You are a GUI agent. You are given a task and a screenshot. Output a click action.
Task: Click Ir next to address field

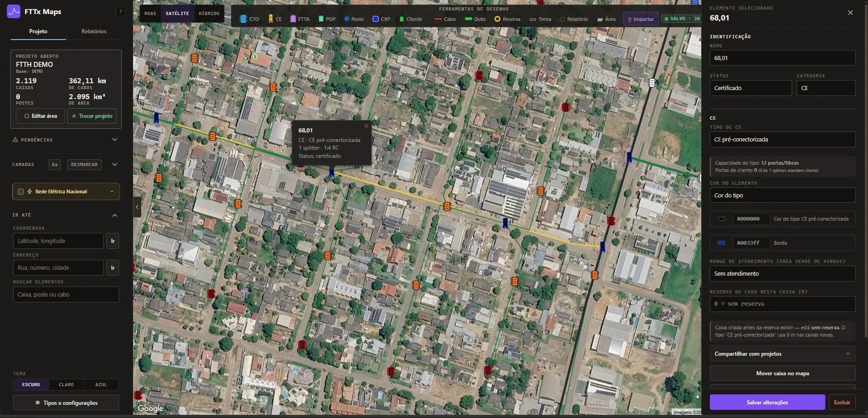113,268
